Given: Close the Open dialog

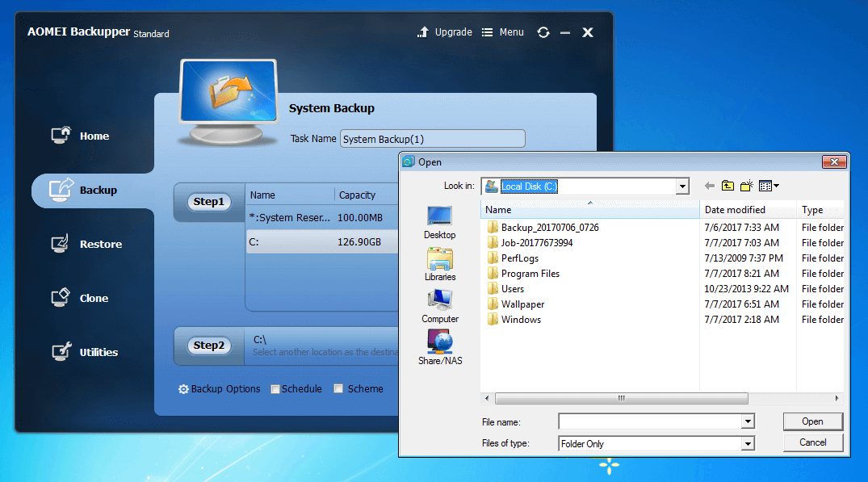Looking at the screenshot, I should [x=833, y=161].
